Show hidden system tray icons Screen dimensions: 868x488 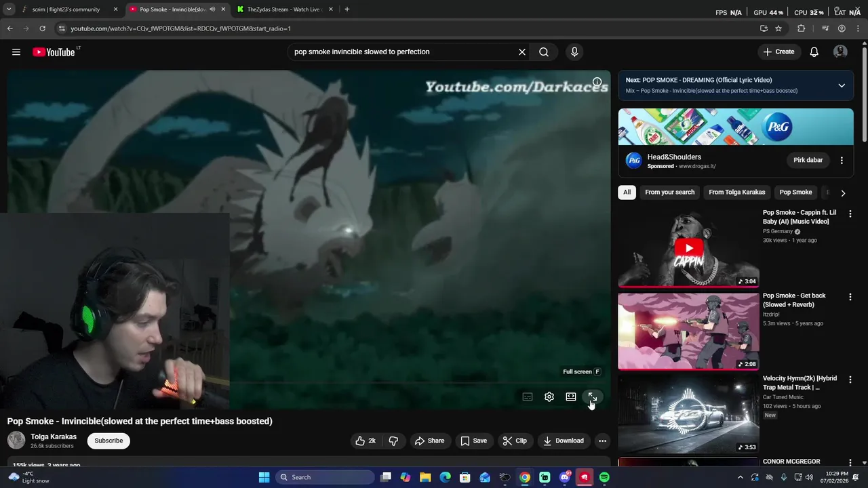(740, 477)
